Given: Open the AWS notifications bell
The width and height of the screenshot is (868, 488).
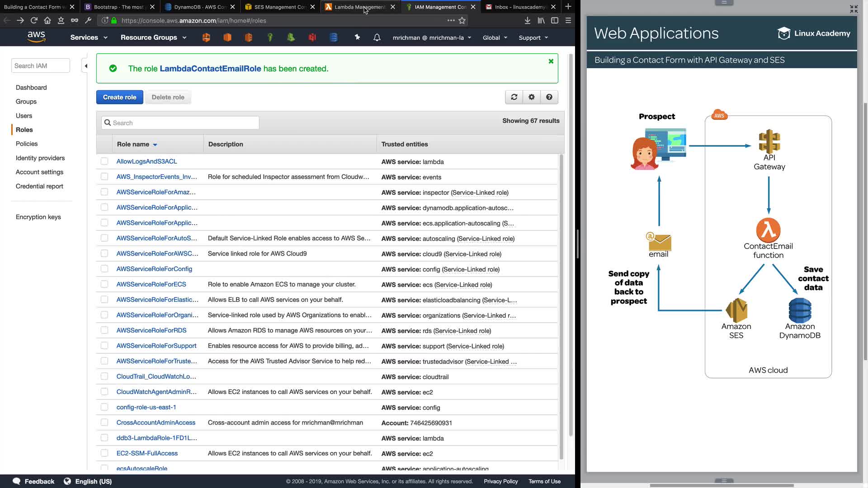Looking at the screenshot, I should [377, 38].
